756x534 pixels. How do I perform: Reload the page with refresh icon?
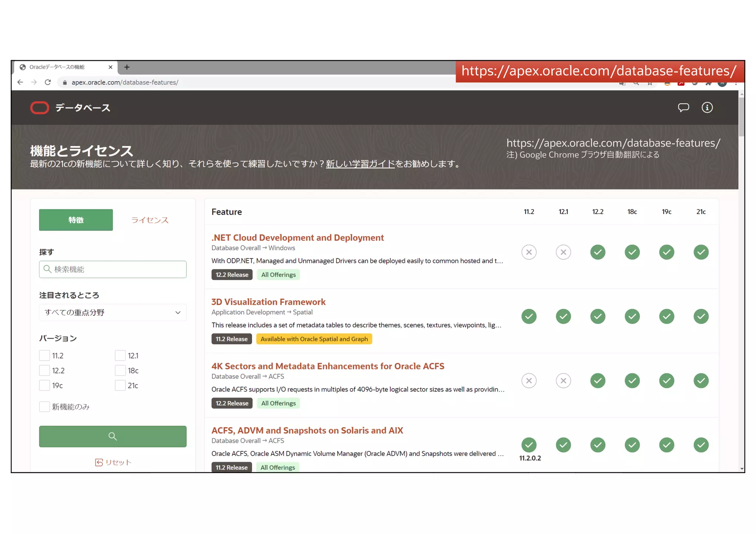pos(48,82)
